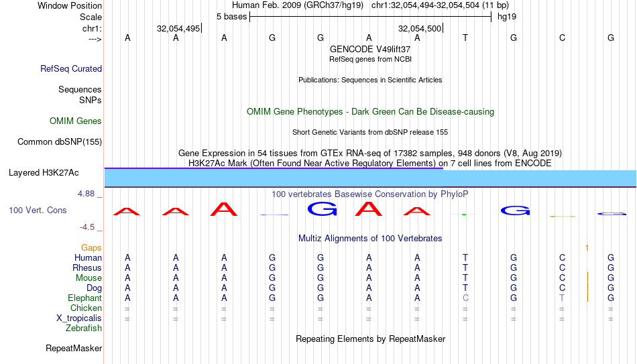Click the hg19 label beside the scale bar
The height and width of the screenshot is (364, 637).
507,17
